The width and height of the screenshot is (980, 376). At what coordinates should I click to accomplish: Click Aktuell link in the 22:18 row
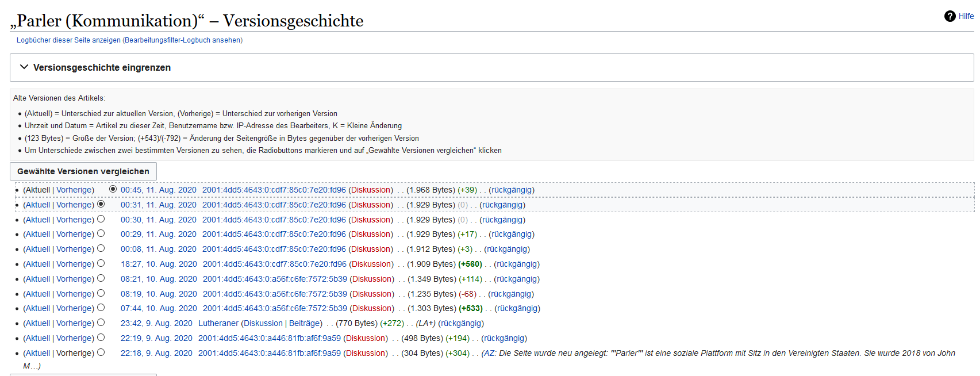pyautogui.click(x=38, y=354)
